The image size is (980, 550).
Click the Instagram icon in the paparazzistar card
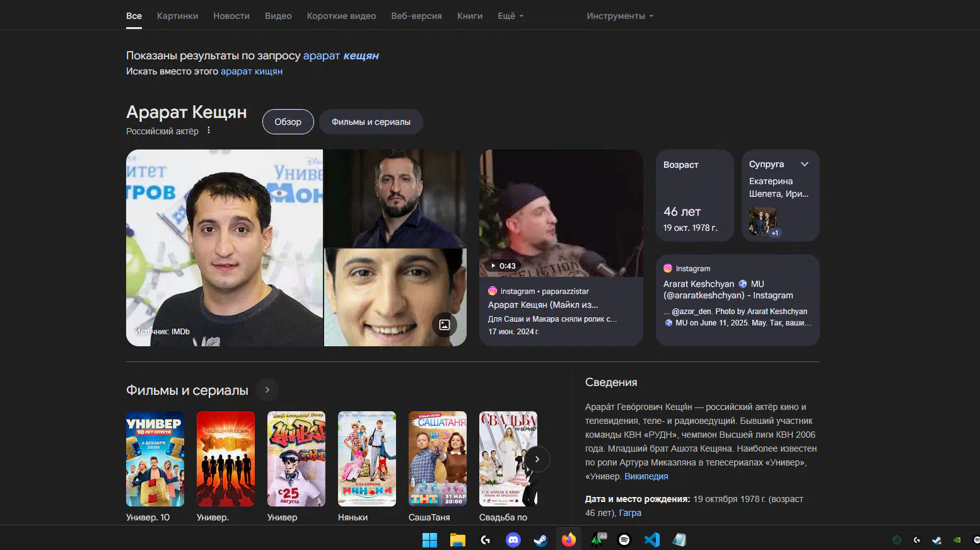493,291
